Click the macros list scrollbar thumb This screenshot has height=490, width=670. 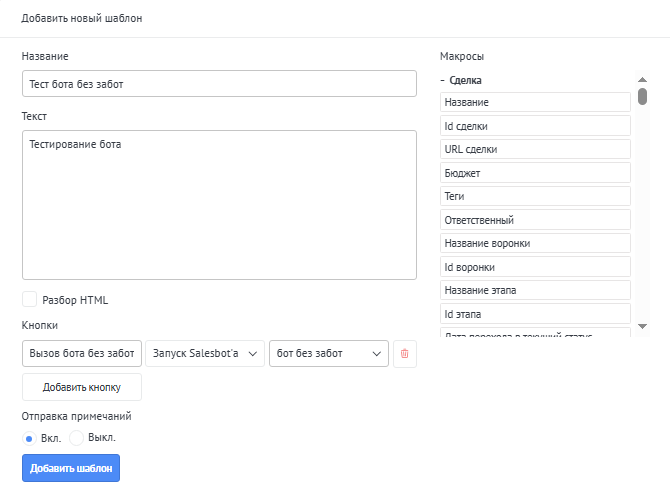click(x=642, y=96)
